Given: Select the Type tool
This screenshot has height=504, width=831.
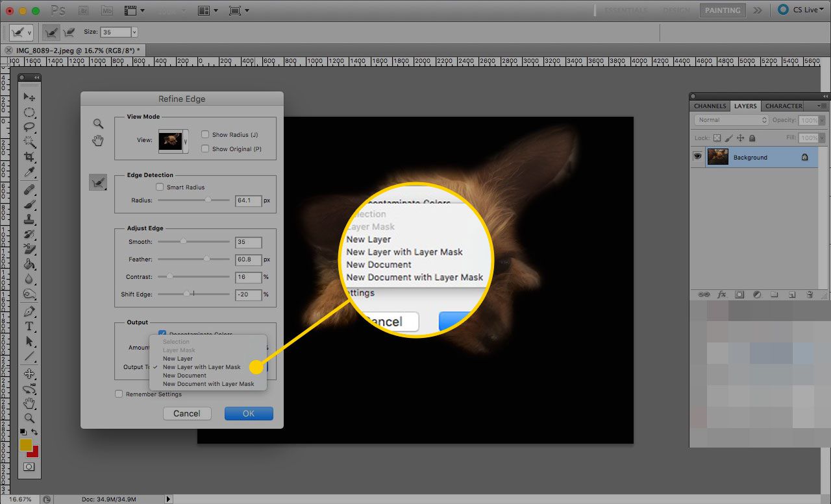Looking at the screenshot, I should pyautogui.click(x=29, y=326).
